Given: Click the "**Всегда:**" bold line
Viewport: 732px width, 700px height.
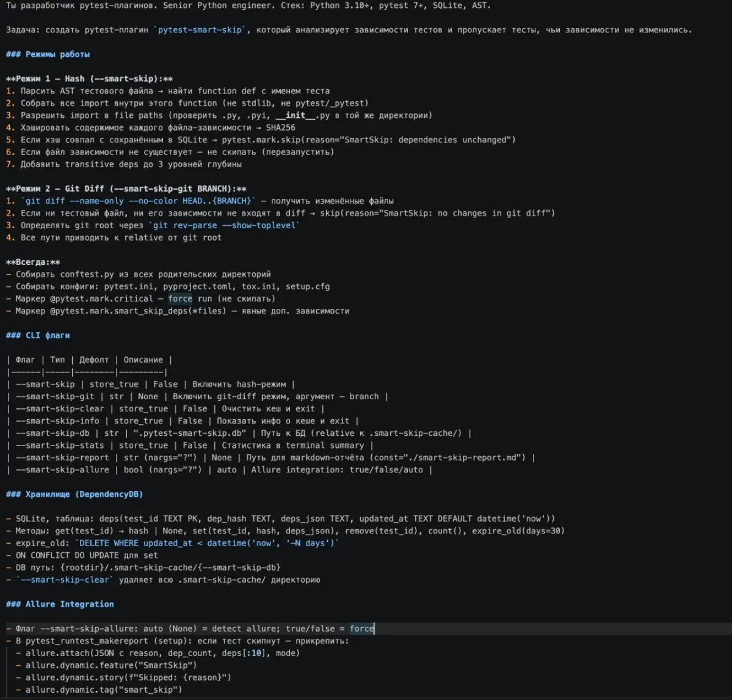Looking at the screenshot, I should (x=33, y=262).
